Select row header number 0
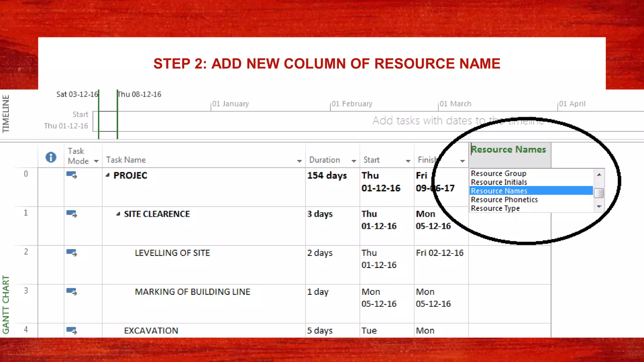Viewport: 644px width, 362px height. pyautogui.click(x=26, y=174)
